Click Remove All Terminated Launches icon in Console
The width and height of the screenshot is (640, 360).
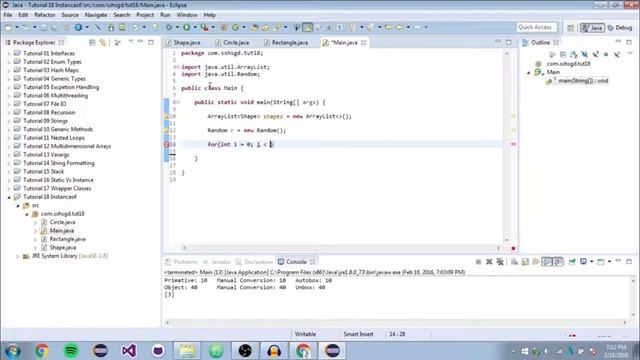point(500,262)
